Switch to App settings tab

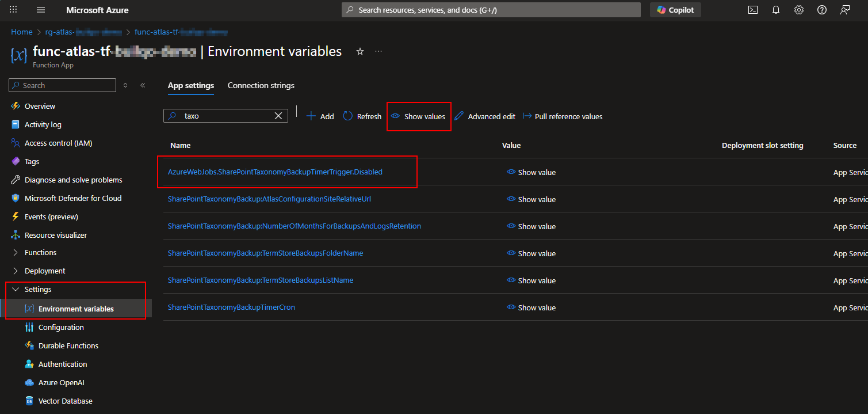[x=191, y=85]
